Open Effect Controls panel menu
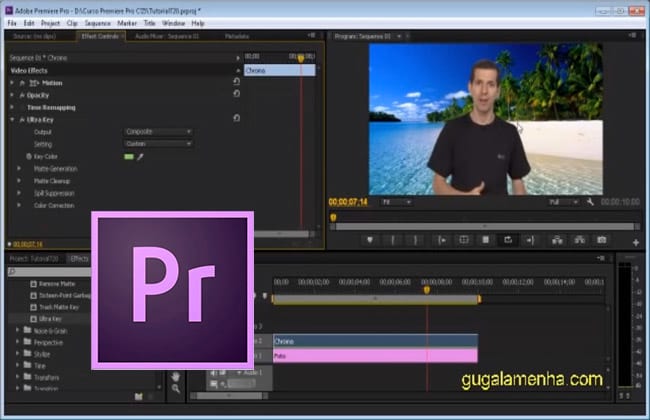This screenshot has height=420, width=650. click(x=312, y=36)
